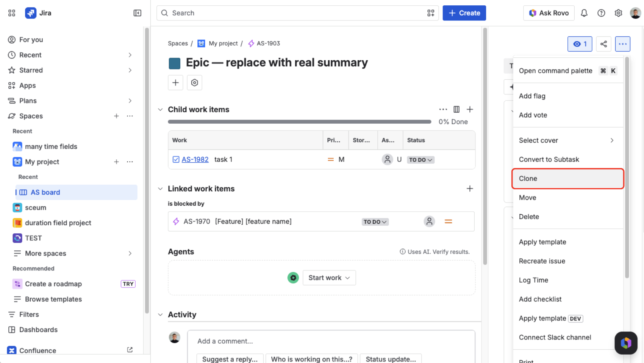
Task: Open the TO DO status dropdown for AS-1970
Action: point(375,222)
